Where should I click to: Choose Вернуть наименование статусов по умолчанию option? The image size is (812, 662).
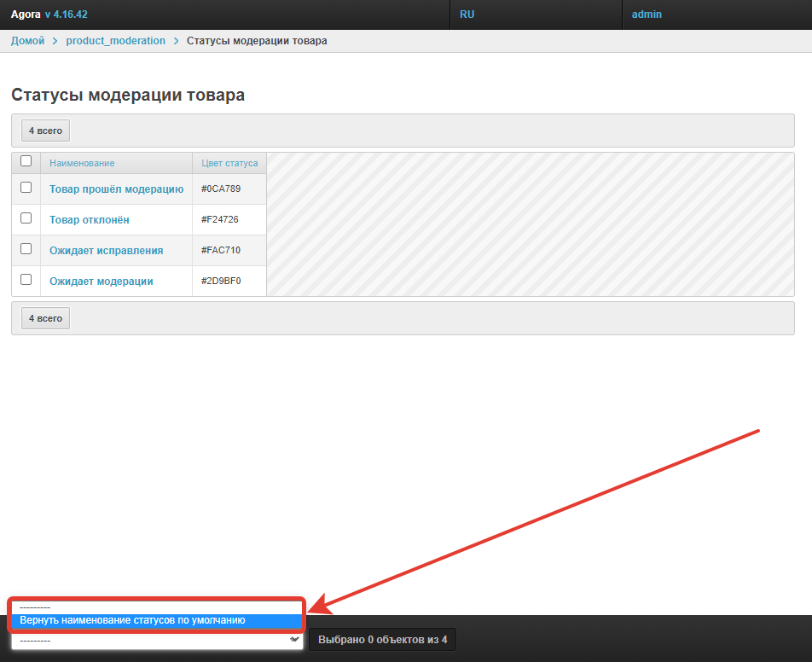(157, 620)
